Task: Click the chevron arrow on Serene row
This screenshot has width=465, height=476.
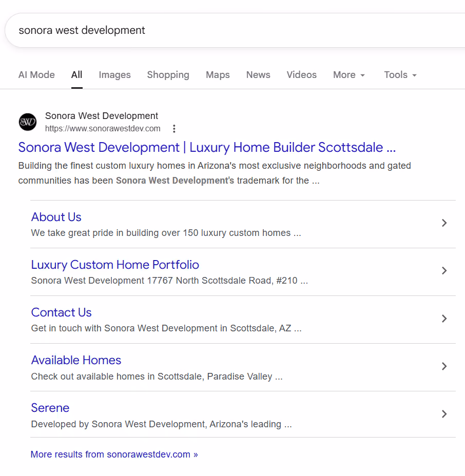Action: point(444,414)
